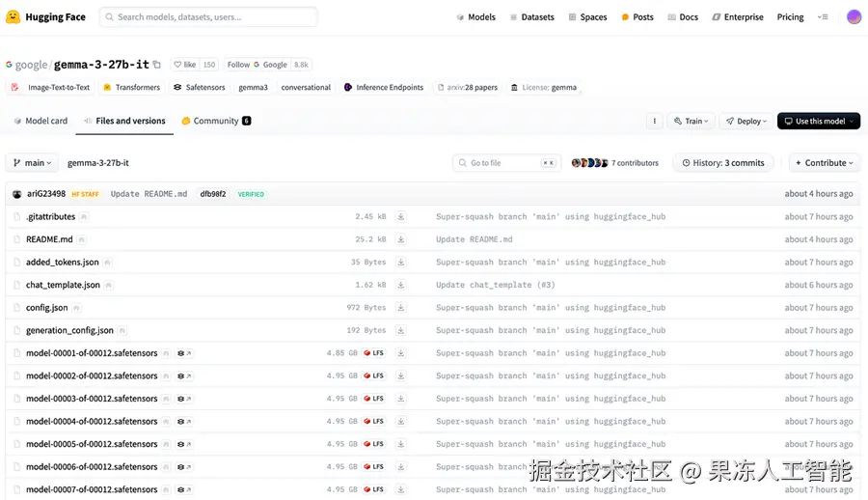Open Docs in top navigation

pos(683,17)
